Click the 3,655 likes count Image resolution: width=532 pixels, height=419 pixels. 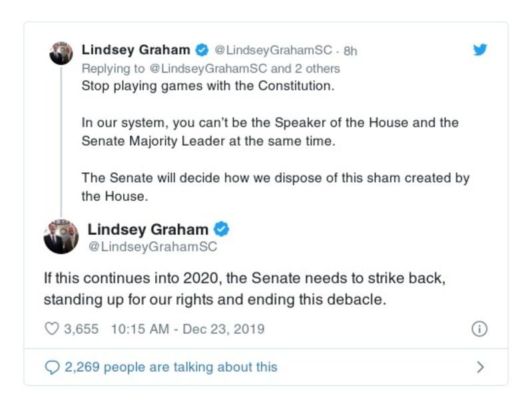click(x=82, y=329)
